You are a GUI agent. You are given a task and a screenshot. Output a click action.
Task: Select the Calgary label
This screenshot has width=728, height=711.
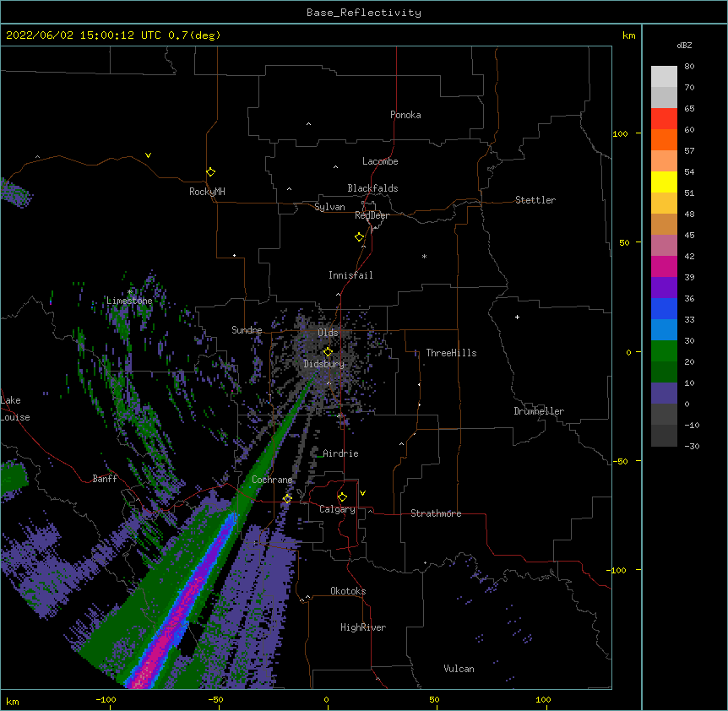[337, 509]
